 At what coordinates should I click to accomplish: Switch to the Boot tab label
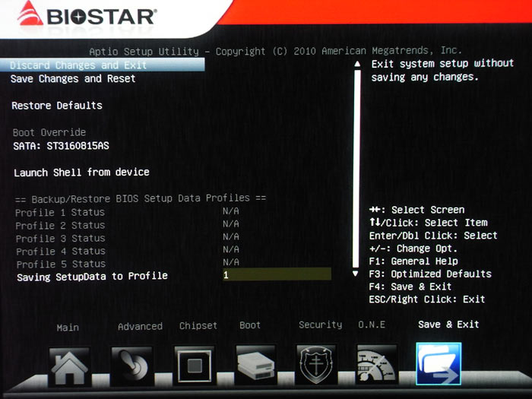250,325
